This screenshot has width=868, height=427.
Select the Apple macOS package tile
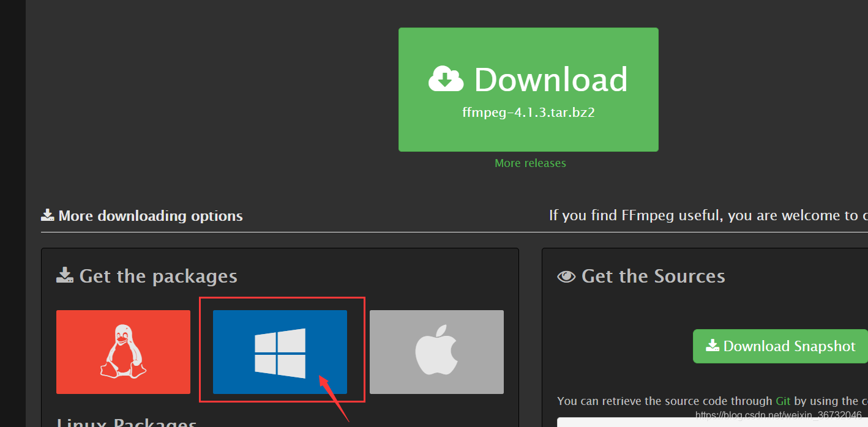(436, 352)
